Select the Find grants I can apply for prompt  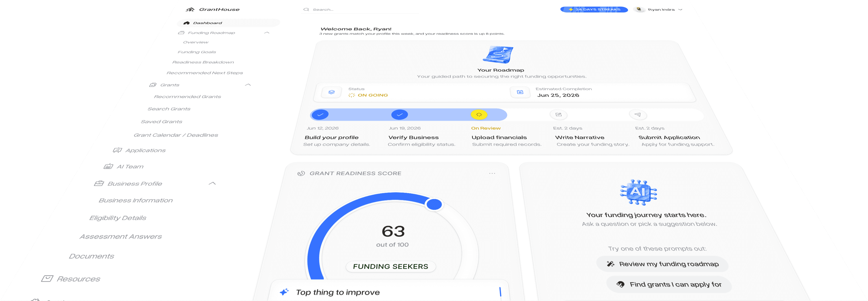[669, 285]
